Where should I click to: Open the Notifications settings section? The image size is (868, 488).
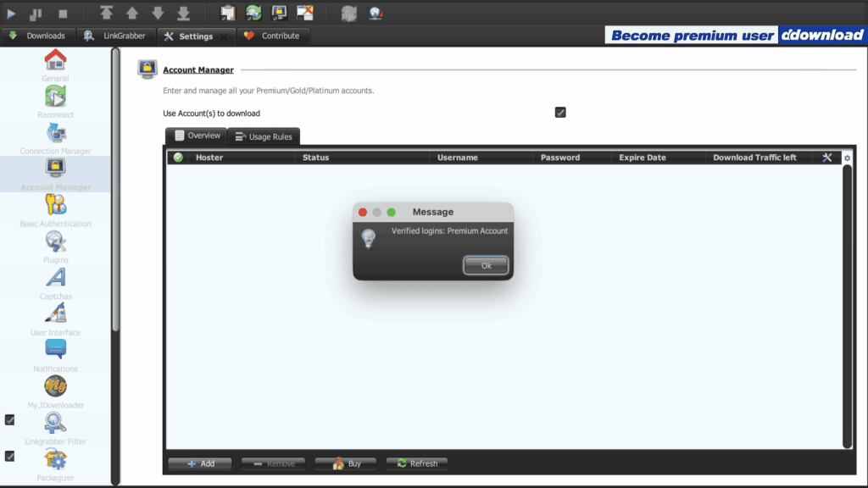click(x=55, y=357)
